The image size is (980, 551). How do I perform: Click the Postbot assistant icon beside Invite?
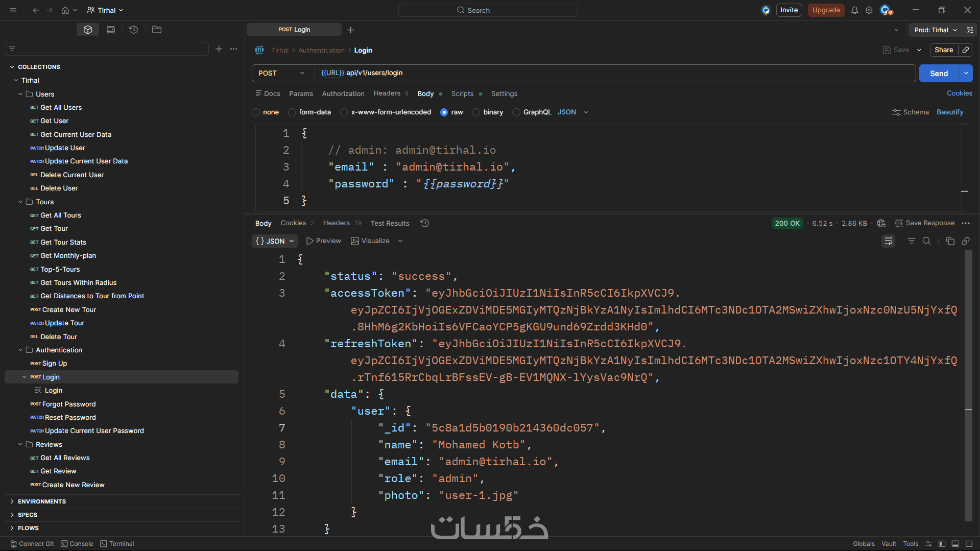(x=766, y=10)
